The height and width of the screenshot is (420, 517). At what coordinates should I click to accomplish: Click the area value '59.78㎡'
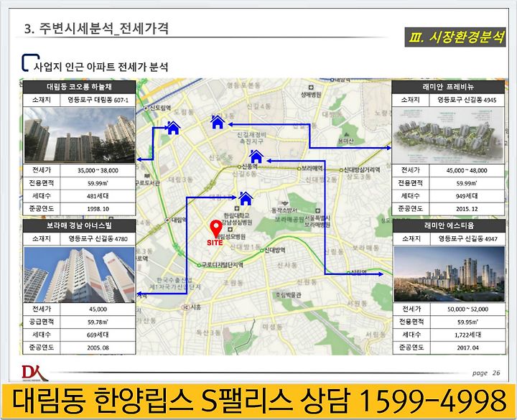98,322
